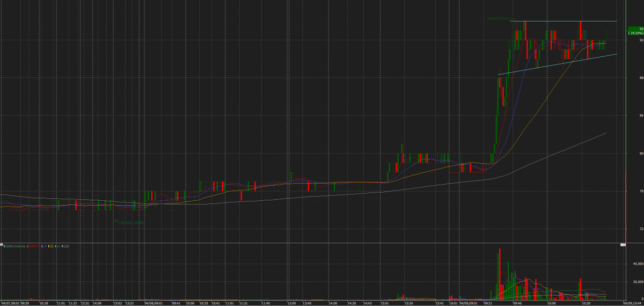Click the 13:40 time axis label
This screenshot has width=644, height=306.
coord(306,303)
